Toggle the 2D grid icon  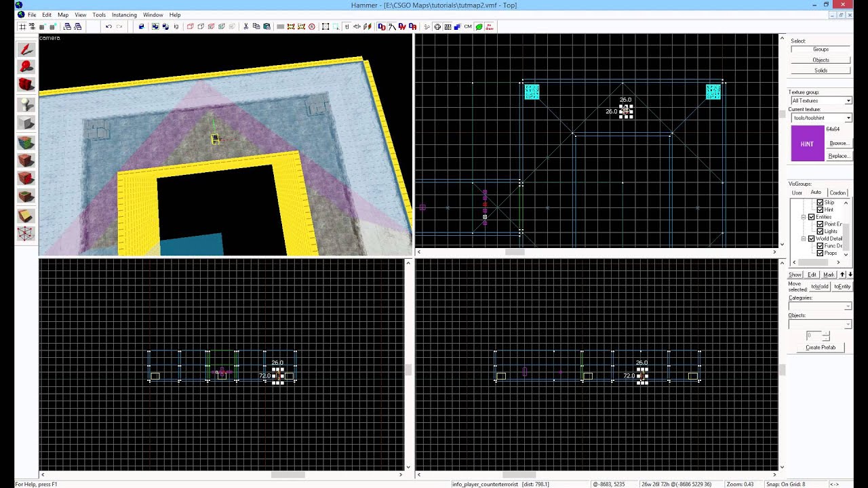point(22,26)
